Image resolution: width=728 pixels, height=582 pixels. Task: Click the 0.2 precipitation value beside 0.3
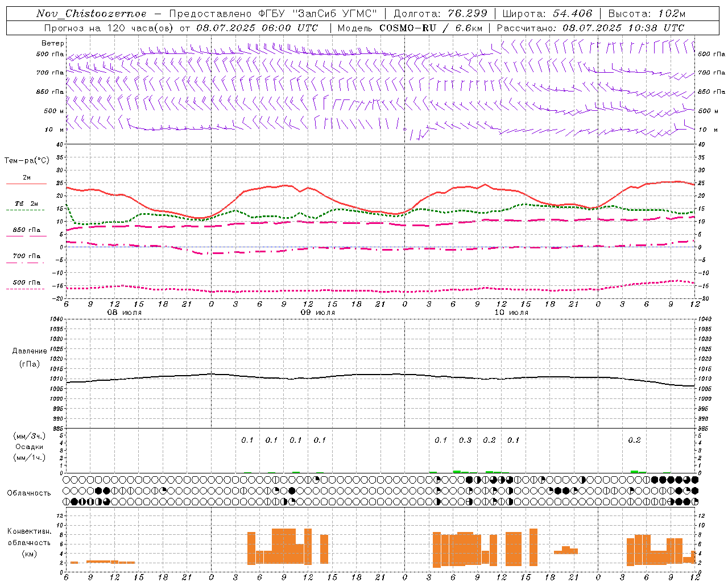point(490,440)
